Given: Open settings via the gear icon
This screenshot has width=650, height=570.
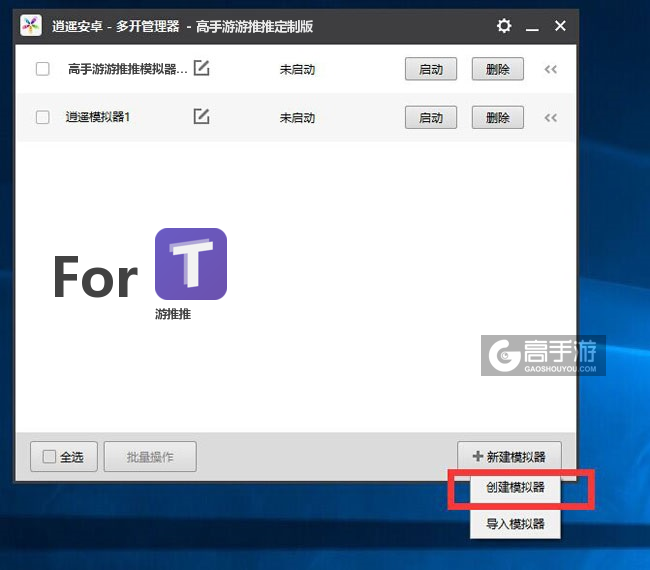Looking at the screenshot, I should 504,26.
